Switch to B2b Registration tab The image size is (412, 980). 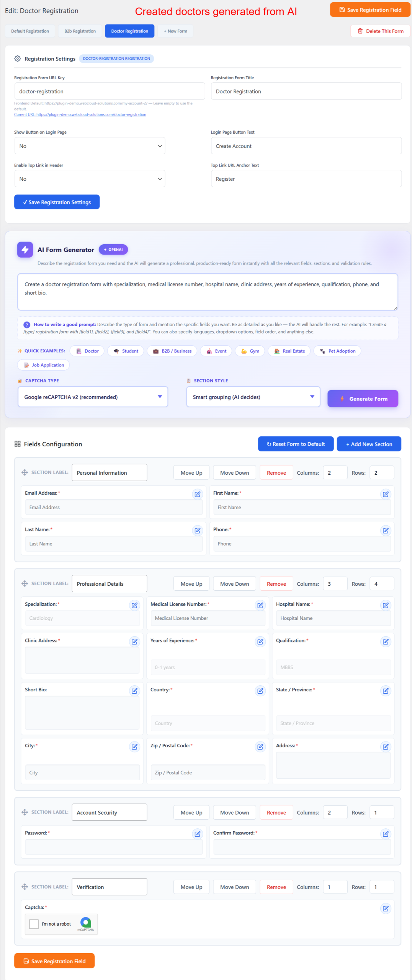click(x=80, y=31)
